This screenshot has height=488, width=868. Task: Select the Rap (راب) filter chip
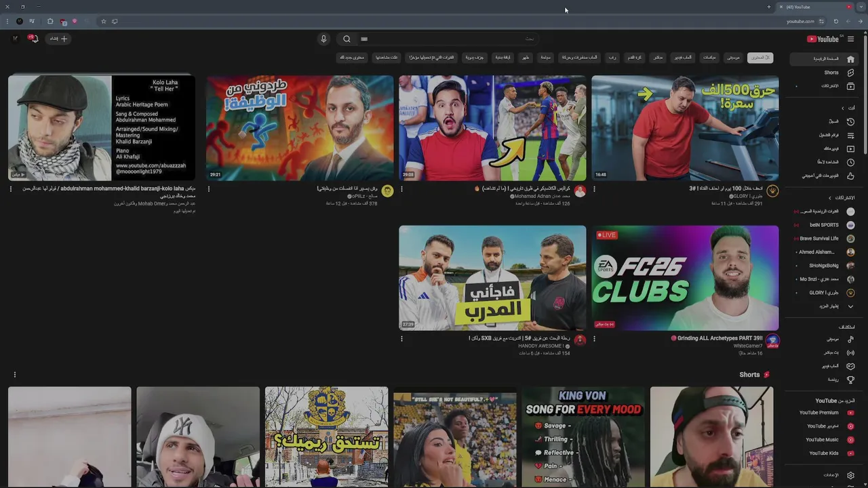[x=612, y=58]
